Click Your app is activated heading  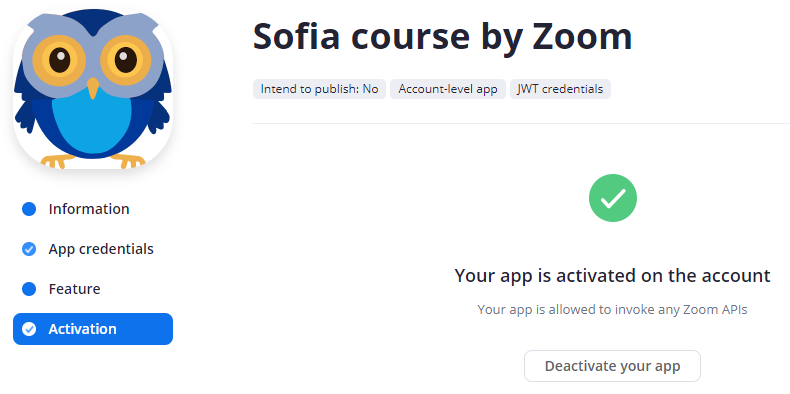coord(612,276)
